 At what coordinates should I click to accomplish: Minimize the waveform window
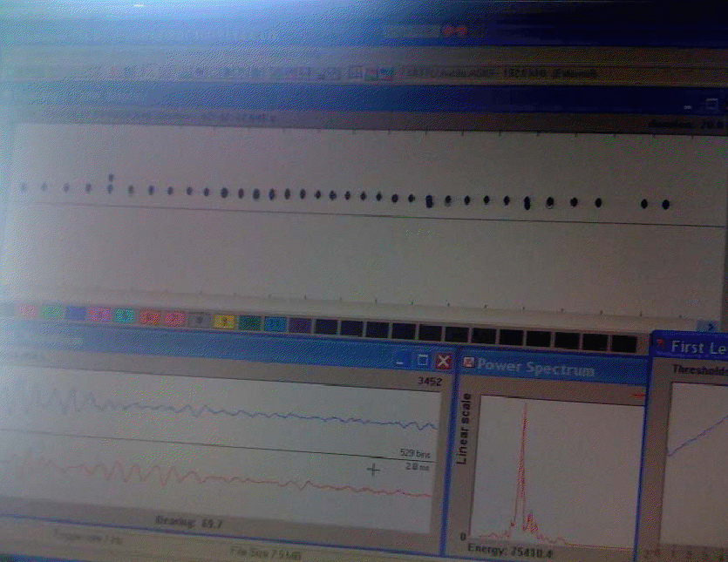coord(402,360)
